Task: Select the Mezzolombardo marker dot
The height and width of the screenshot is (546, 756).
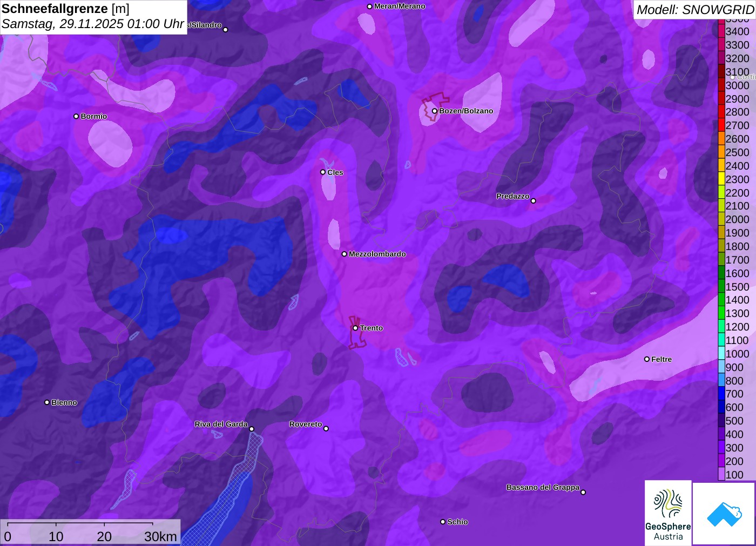Action: [x=345, y=254]
